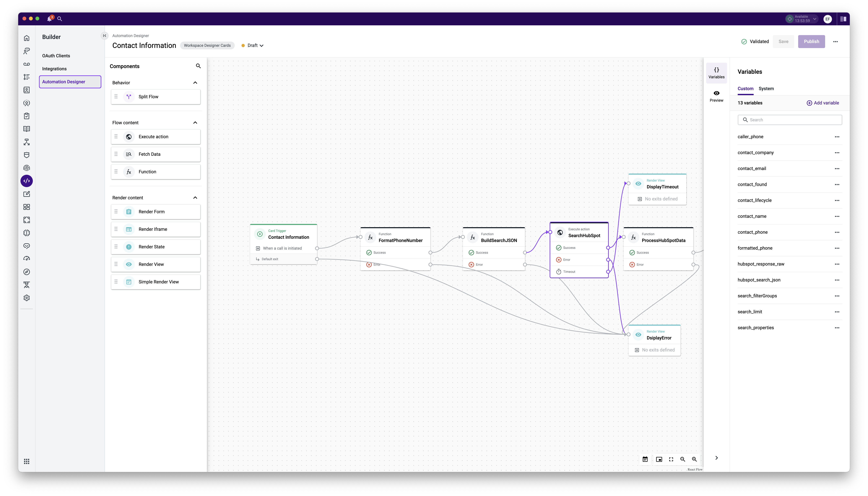The height and width of the screenshot is (496, 868).
Task: Collapse the Behavior section
Action: click(195, 83)
